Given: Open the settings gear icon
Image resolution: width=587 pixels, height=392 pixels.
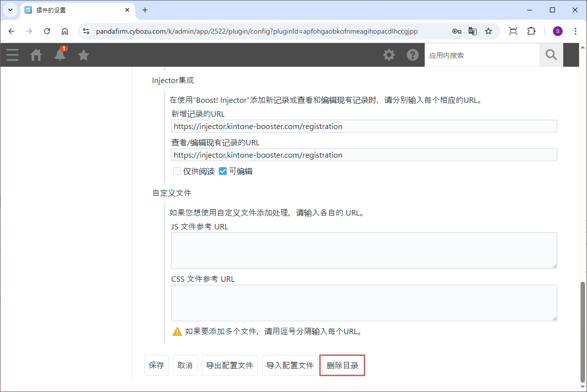Looking at the screenshot, I should click(x=389, y=55).
